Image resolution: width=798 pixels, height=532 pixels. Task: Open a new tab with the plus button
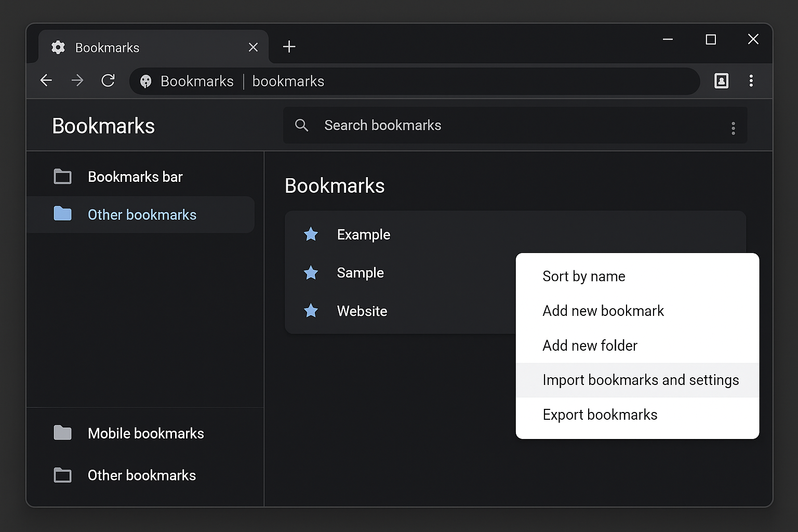pyautogui.click(x=289, y=47)
